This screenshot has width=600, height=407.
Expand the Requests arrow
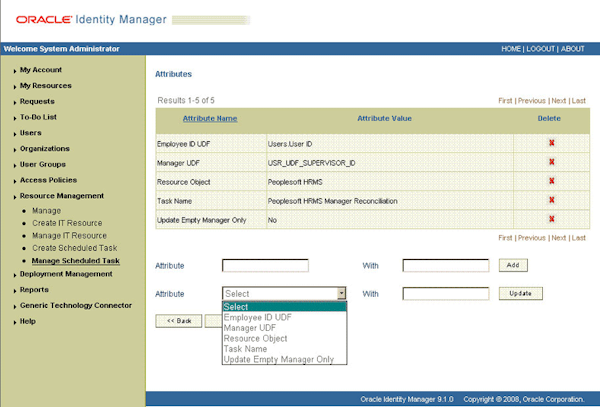(x=15, y=102)
